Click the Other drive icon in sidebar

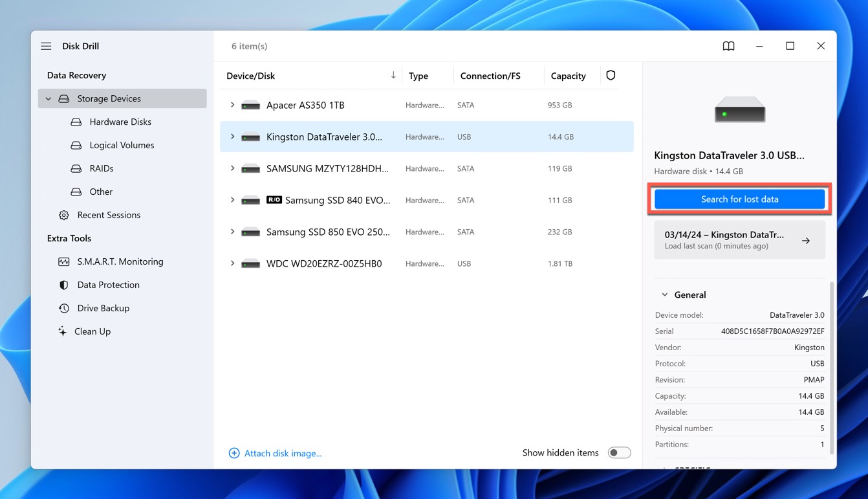click(x=76, y=192)
